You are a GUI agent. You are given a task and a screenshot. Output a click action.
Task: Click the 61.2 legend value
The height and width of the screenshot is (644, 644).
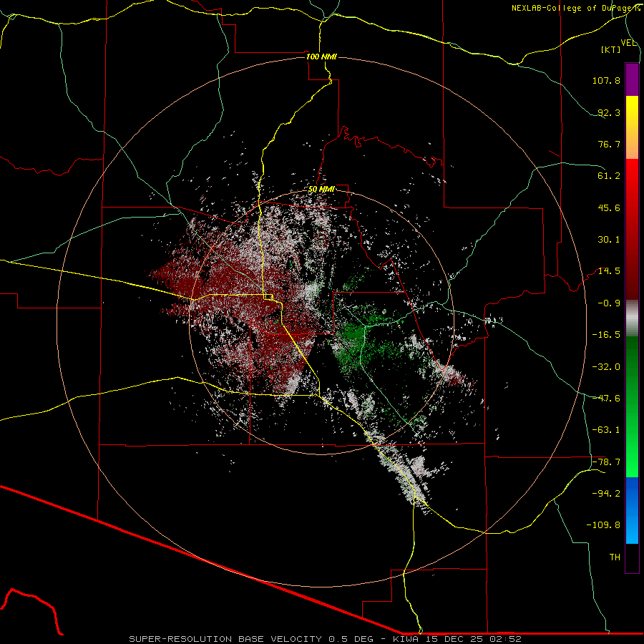pos(609,176)
